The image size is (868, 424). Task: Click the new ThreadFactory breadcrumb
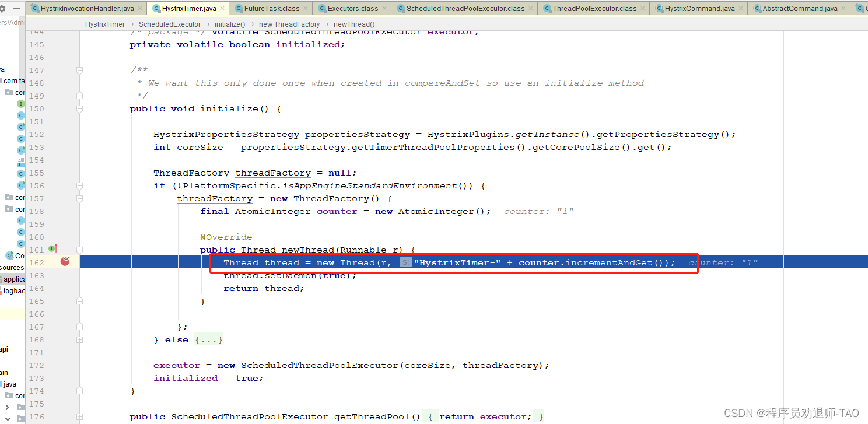coord(289,24)
